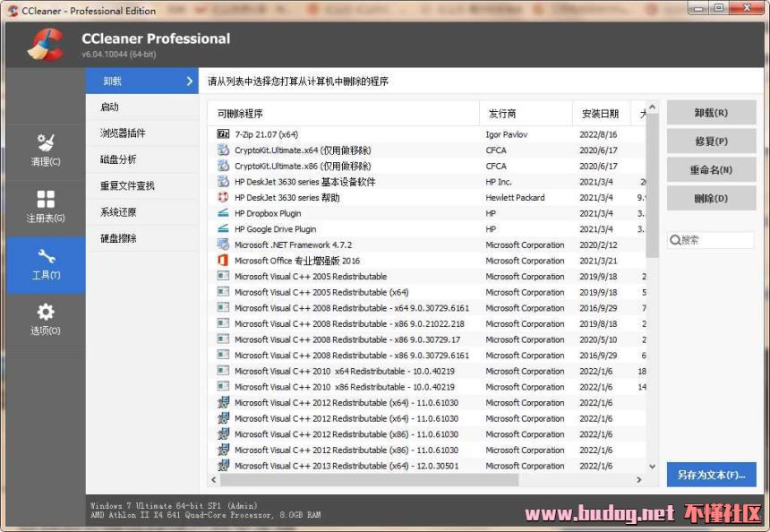
Task: Click the install date 2019/8/18 cell
Action: click(598, 323)
